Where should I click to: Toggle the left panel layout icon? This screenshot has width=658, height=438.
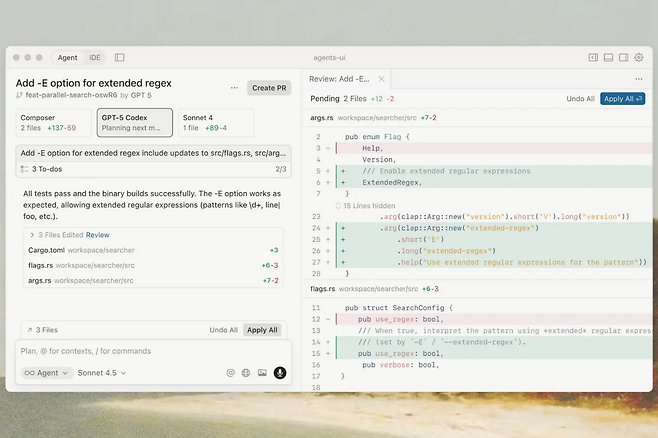click(593, 58)
